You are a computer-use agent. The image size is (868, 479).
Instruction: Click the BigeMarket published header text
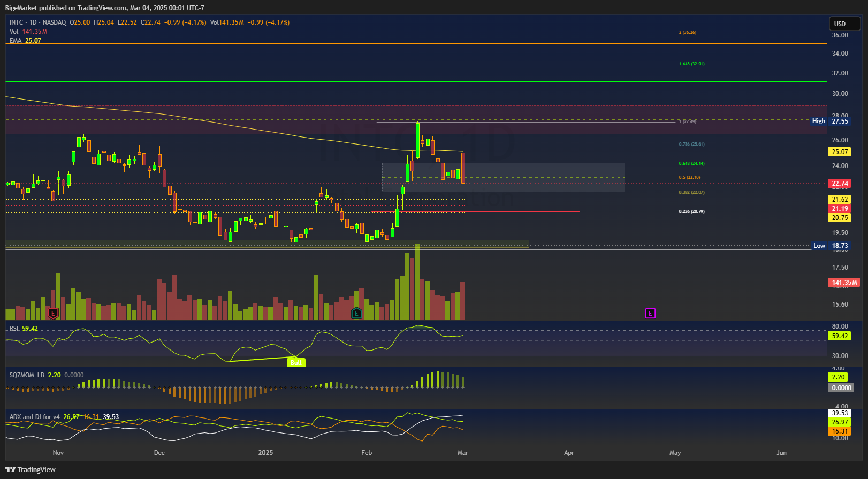point(105,8)
